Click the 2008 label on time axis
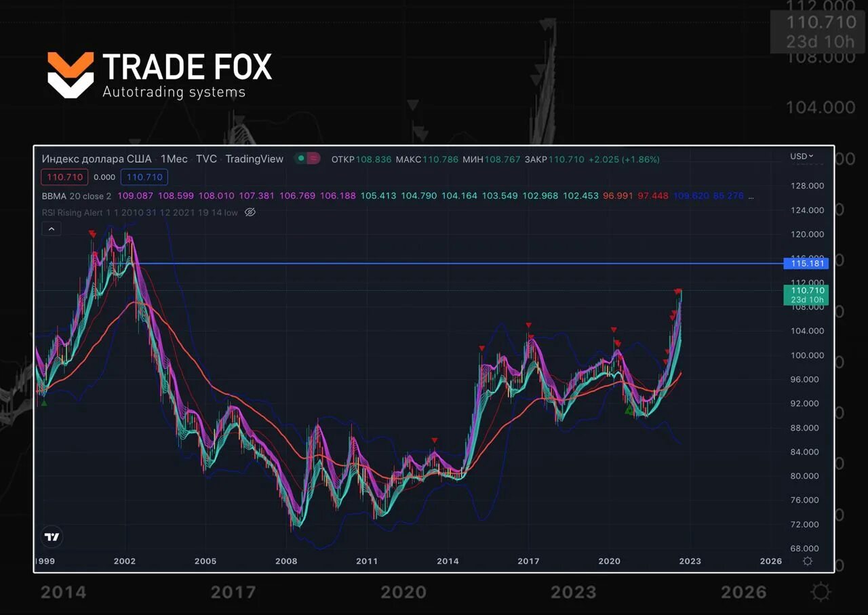The width and height of the screenshot is (868, 615). pyautogui.click(x=286, y=561)
